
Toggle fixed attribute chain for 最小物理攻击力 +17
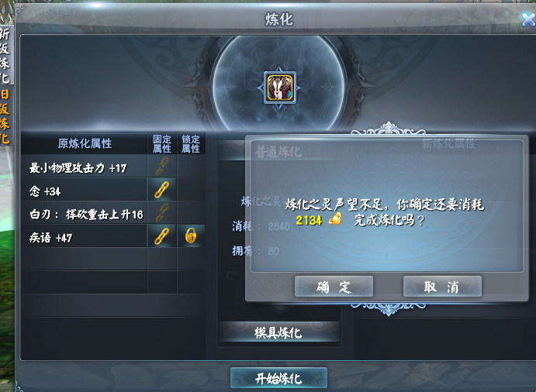tap(161, 167)
